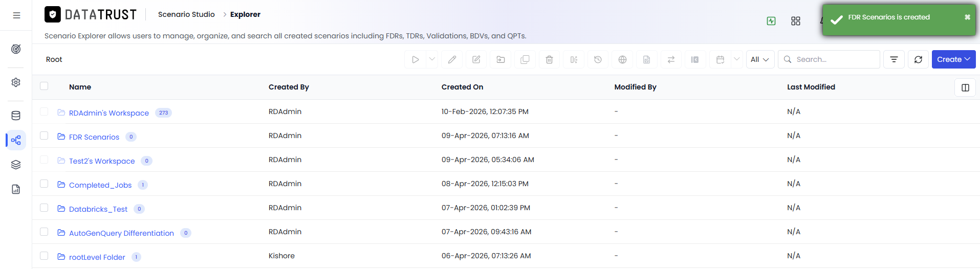Check the Test2's Workspace row checkbox

pyautogui.click(x=44, y=160)
